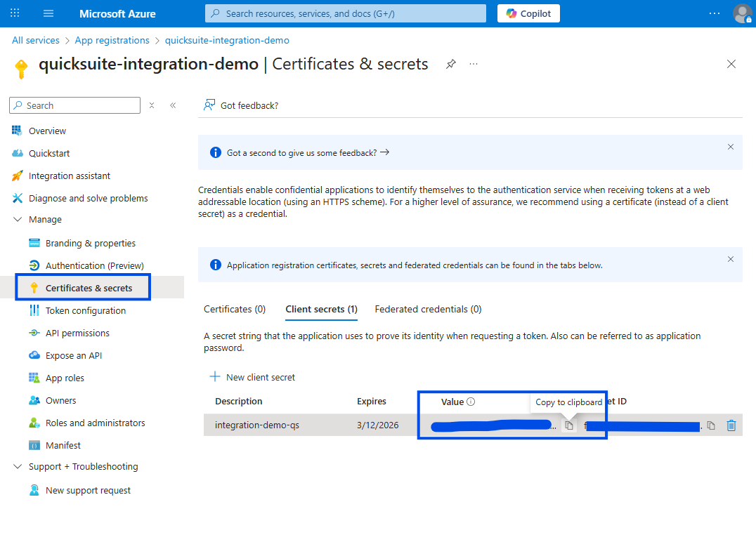This screenshot has width=756, height=549.
Task: Dismiss the feedback banner
Action: pyautogui.click(x=731, y=147)
